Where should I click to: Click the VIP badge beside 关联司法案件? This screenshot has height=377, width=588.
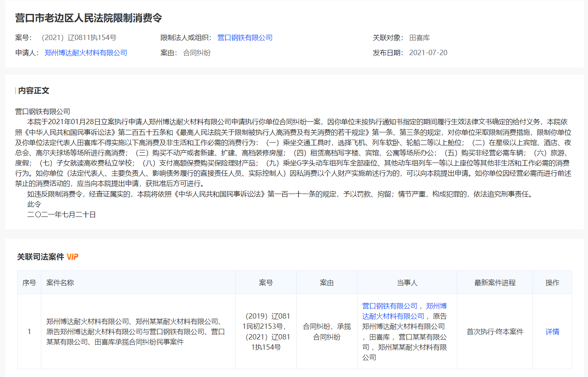click(72, 257)
